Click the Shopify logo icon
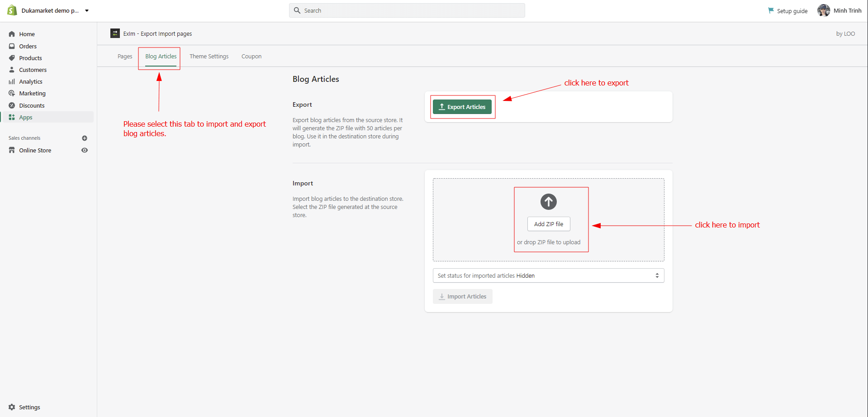This screenshot has height=417, width=868. (x=12, y=10)
